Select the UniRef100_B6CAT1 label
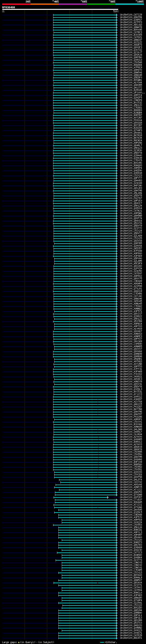 point(131,638)
